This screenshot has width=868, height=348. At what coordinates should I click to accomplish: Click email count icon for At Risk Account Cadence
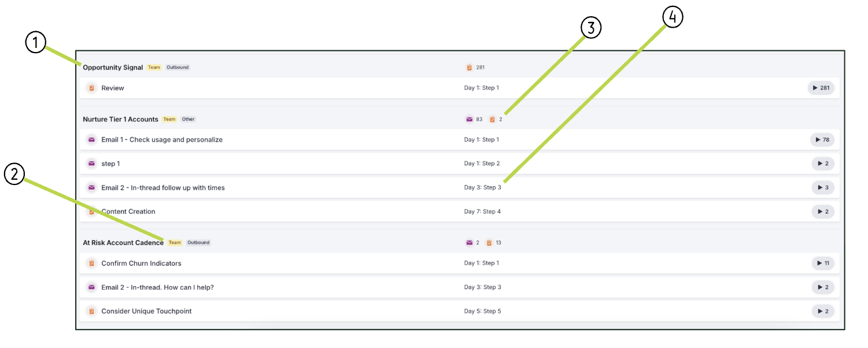click(x=470, y=243)
